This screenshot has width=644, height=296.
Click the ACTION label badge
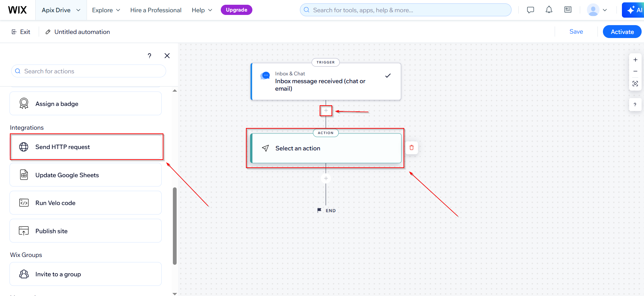click(x=326, y=133)
